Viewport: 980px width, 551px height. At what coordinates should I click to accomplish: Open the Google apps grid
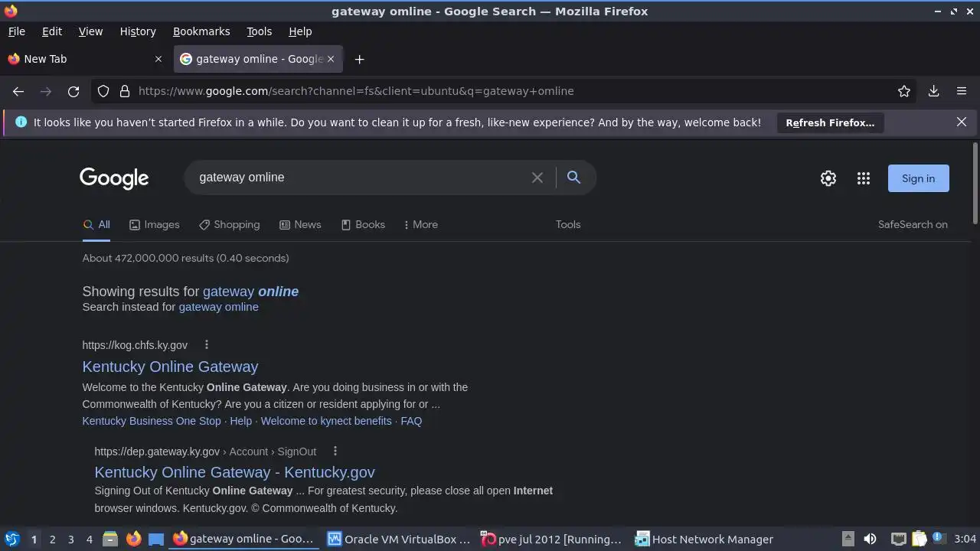point(864,178)
